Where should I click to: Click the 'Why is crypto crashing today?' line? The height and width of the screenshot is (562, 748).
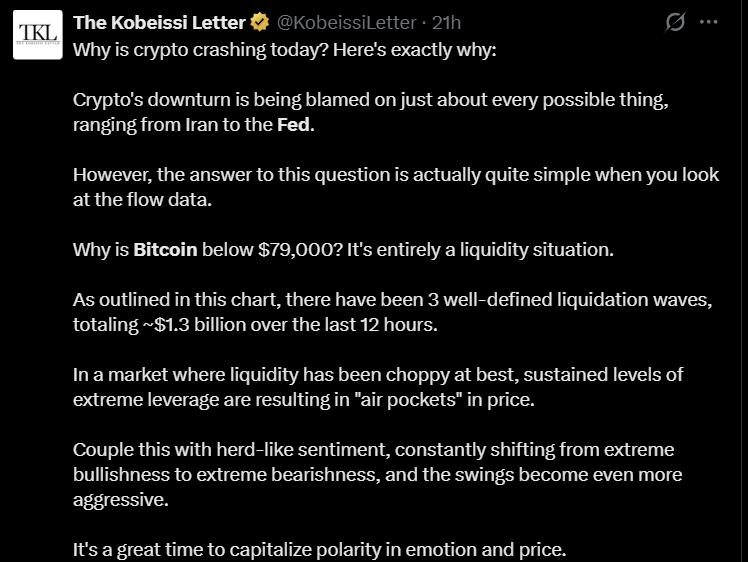coord(284,48)
